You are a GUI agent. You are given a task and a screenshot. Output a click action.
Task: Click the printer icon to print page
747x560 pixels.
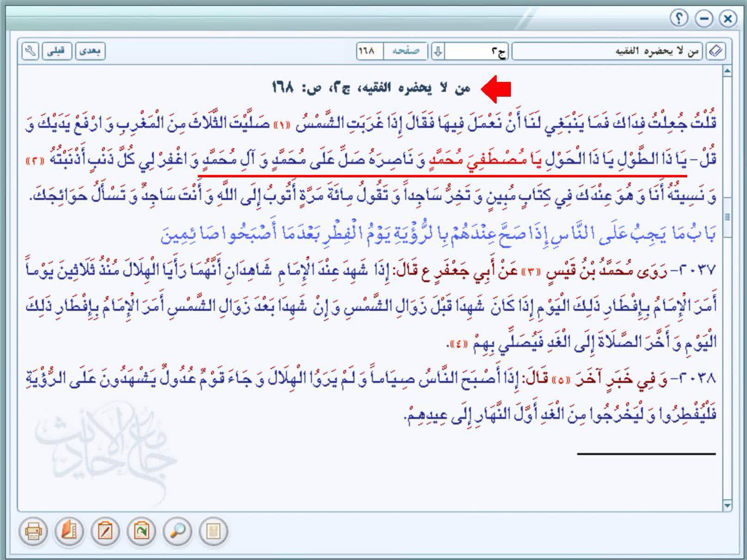tap(33, 531)
